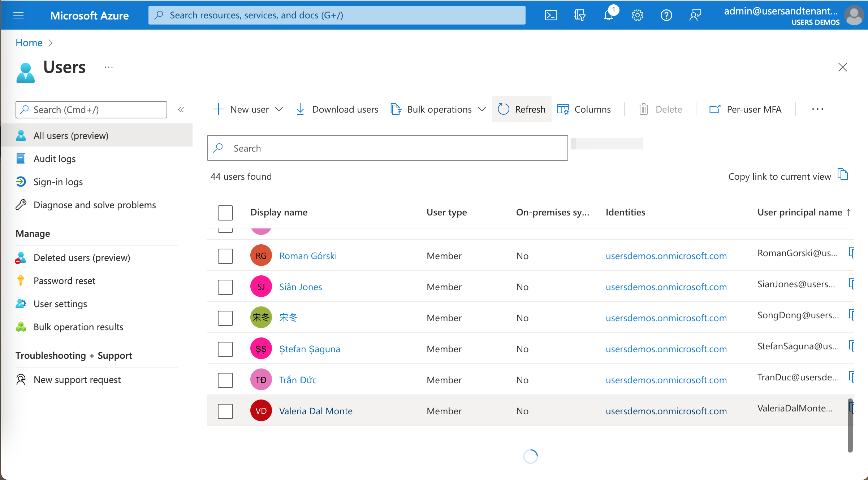Click Roman Górski identities domain link
868x480 pixels.
coord(666,256)
